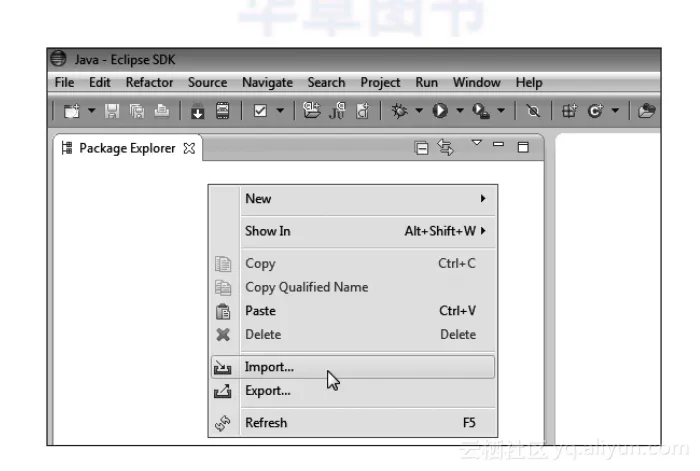Click the Save toolbar icon
The width and height of the screenshot is (700, 471).
click(x=112, y=111)
